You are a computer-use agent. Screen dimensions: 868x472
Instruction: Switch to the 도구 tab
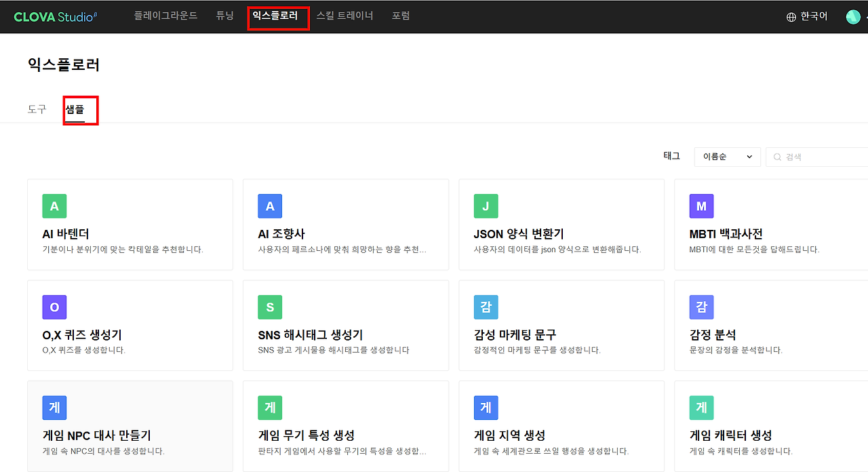point(37,109)
